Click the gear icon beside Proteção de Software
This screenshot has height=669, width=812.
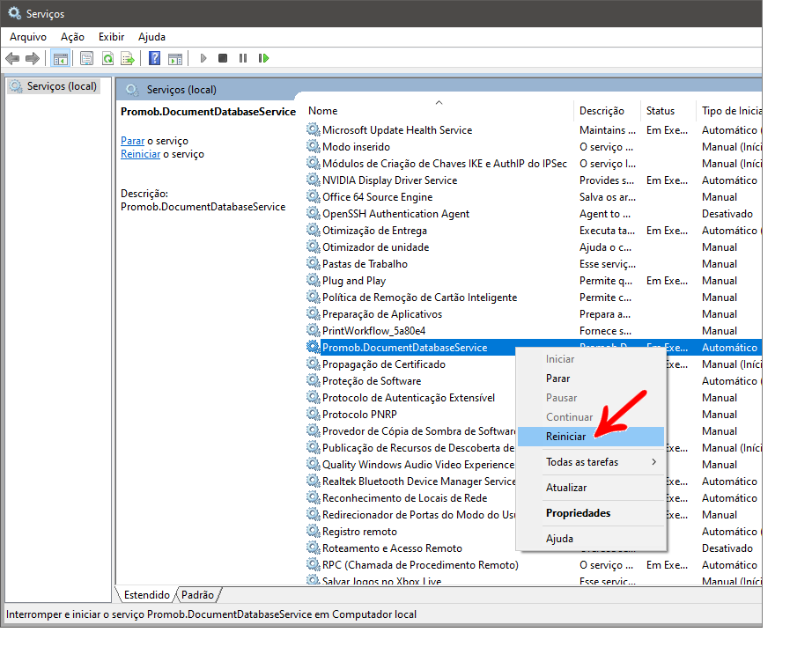[313, 380]
